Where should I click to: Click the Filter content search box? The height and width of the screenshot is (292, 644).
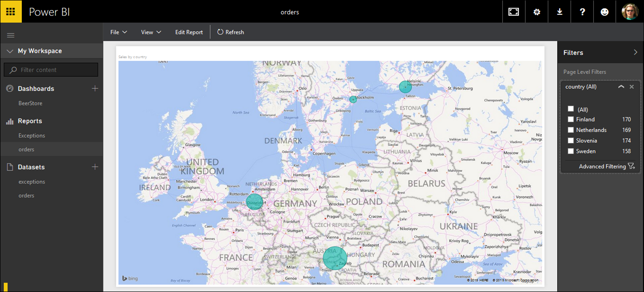tap(51, 70)
